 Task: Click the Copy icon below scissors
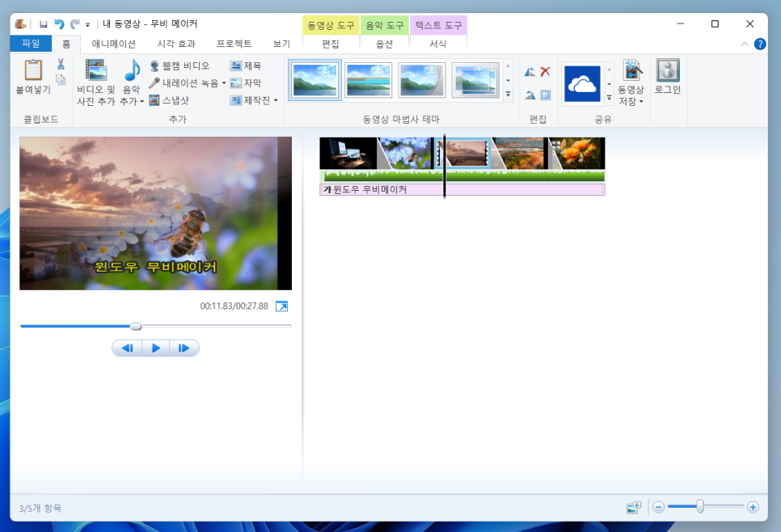point(61,80)
